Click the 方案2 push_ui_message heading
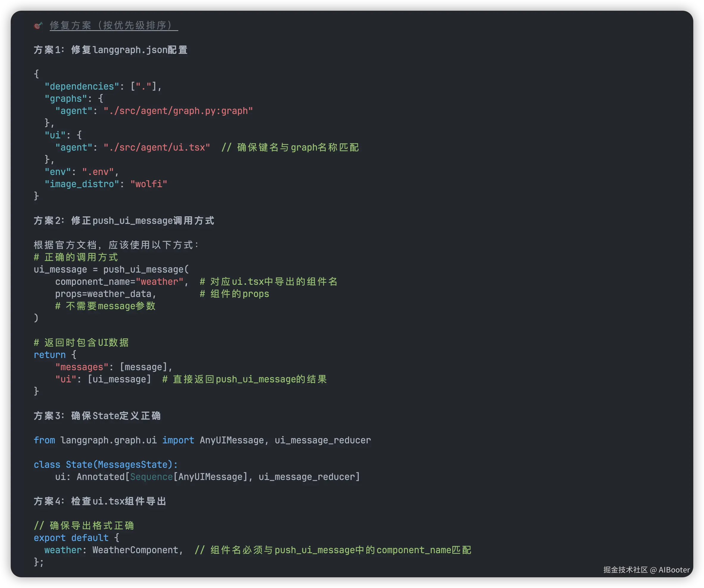 coord(124,220)
